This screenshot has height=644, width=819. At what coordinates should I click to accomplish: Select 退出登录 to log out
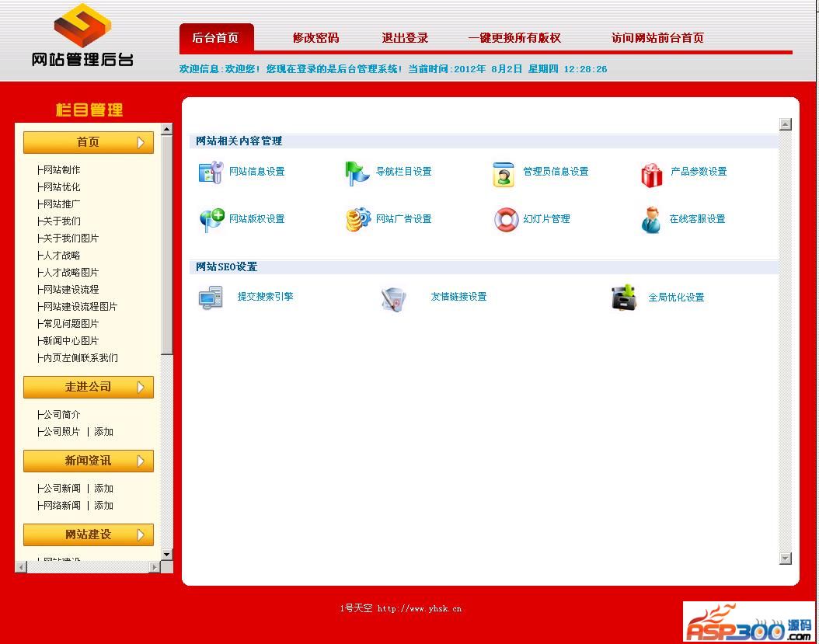(405, 37)
